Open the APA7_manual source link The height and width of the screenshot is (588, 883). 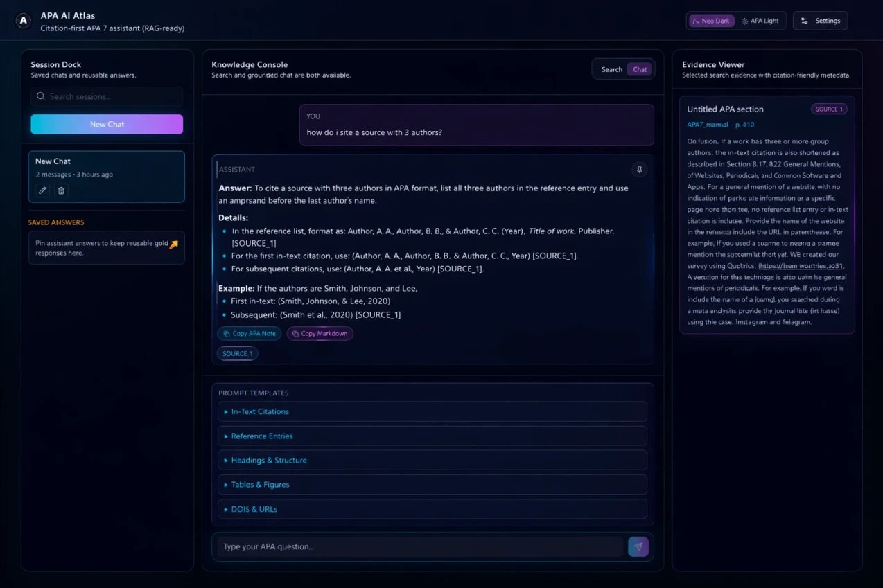pos(708,125)
